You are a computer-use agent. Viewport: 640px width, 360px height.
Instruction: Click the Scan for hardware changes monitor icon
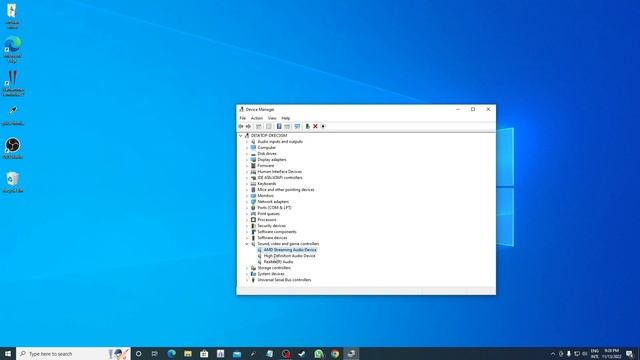[x=297, y=127]
